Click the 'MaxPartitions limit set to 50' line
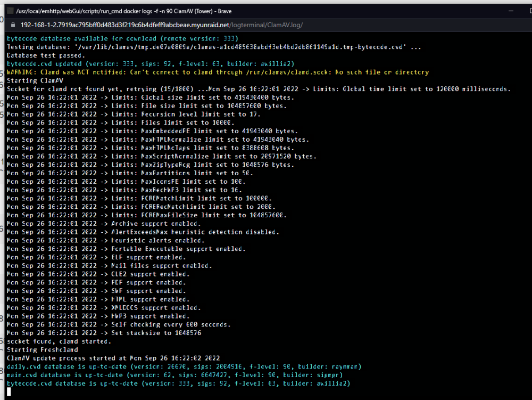The height and width of the screenshot is (400, 532). click(130, 173)
